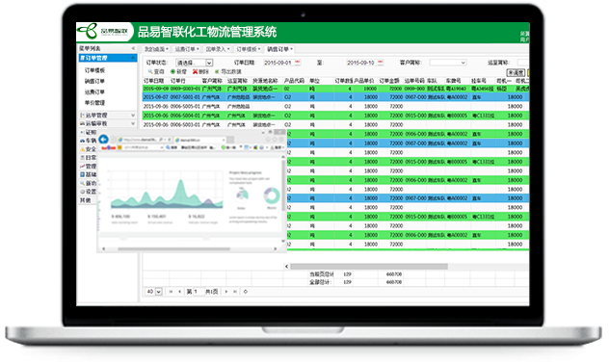Go to next page with pager arrow
The width and height of the screenshot is (609, 364).
(226, 292)
